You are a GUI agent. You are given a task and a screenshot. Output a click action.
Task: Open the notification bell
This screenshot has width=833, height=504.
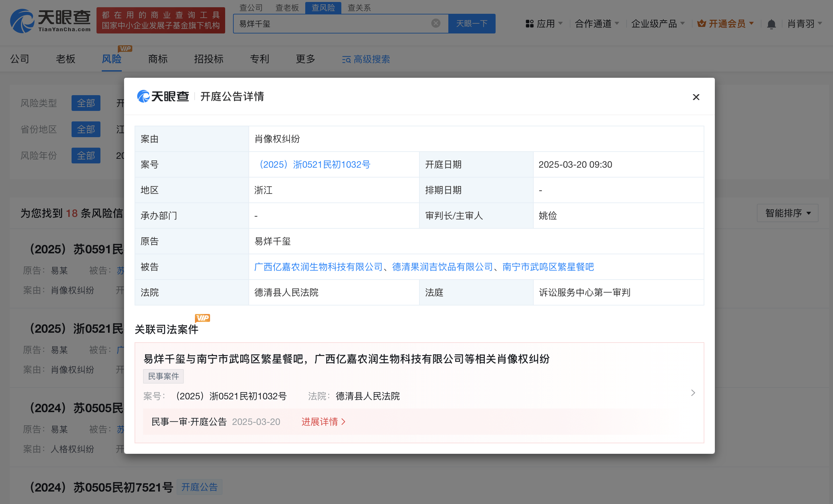pos(771,23)
